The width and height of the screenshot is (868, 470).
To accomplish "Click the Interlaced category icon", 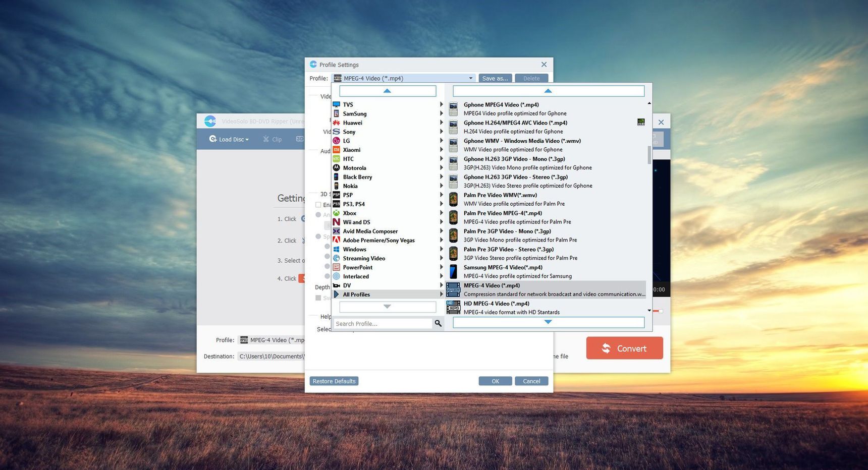I will click(x=336, y=276).
